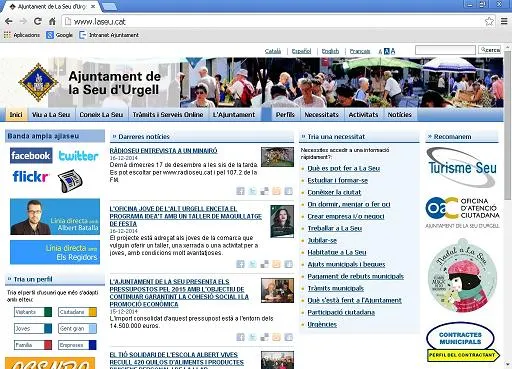Share Ràdioseu news item on Twitter icon
The height and width of the screenshot is (369, 512).
pyautogui.click(x=252, y=191)
